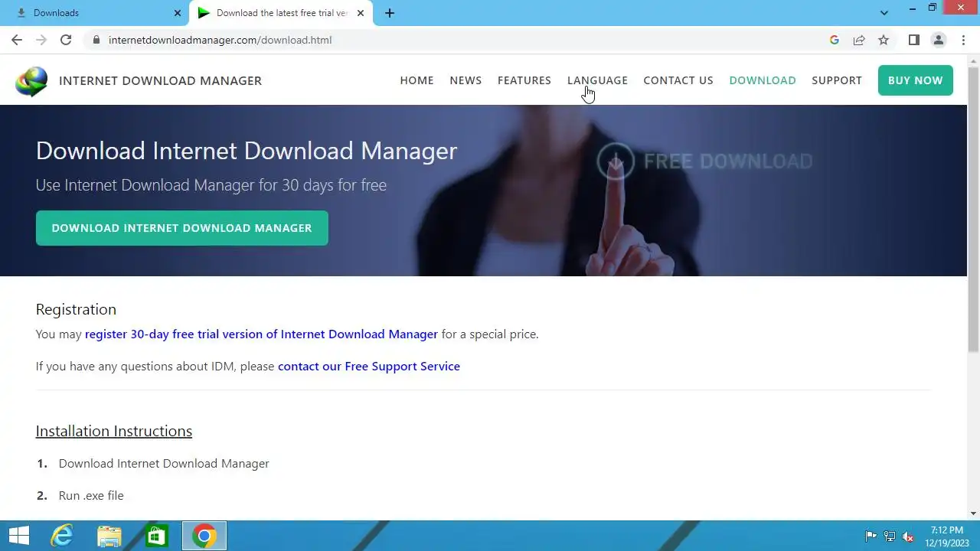Open contact our Free Support Service link
The height and width of the screenshot is (551, 980).
pos(369,367)
